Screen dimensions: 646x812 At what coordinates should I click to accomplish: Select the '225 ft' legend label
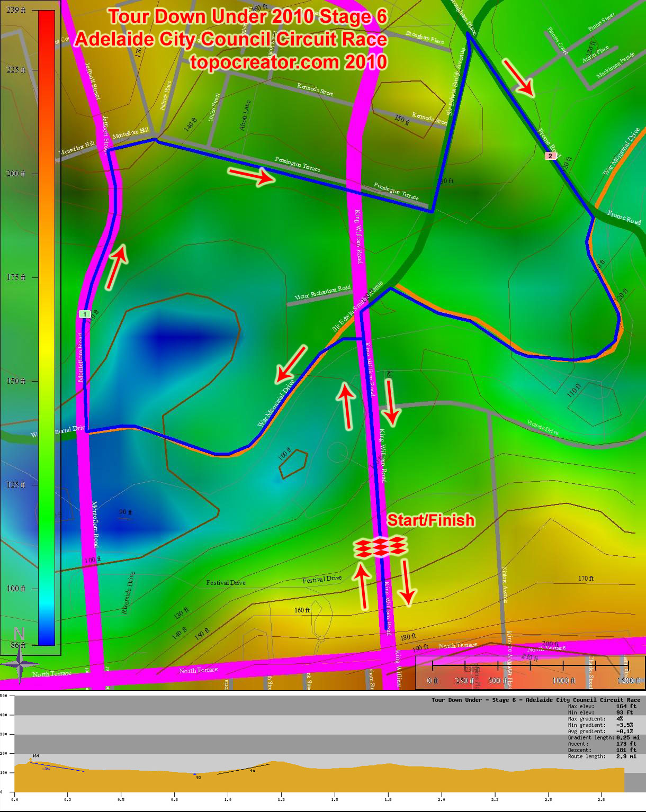[16, 70]
